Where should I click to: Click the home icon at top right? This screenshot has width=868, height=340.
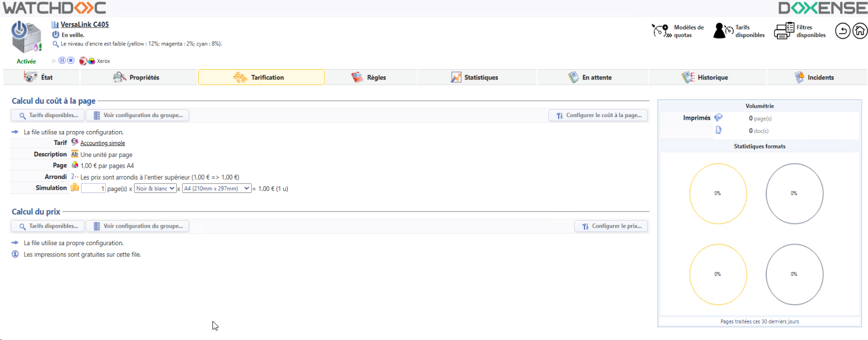(x=860, y=31)
